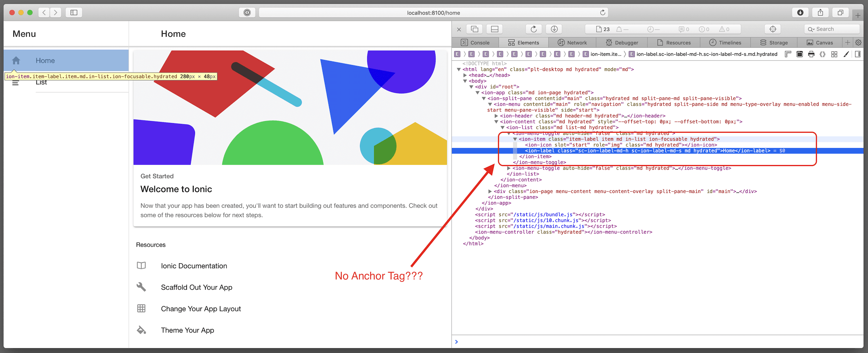Toggle print media styles icon
The image size is (868, 353).
click(811, 54)
